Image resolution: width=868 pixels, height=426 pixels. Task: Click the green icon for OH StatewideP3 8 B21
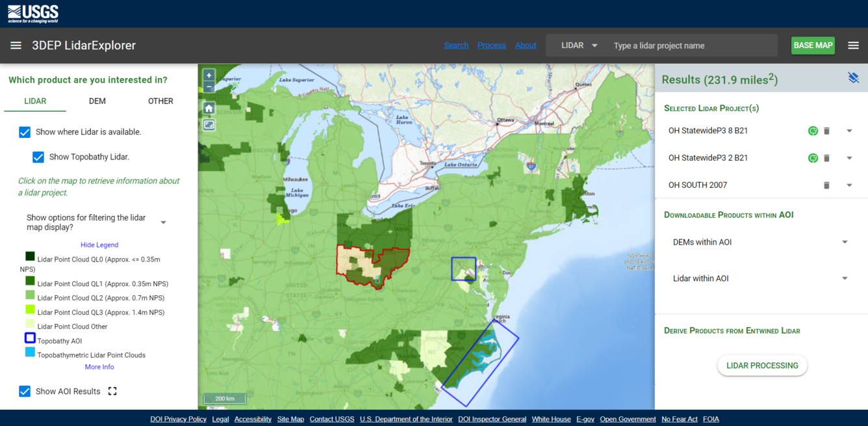[812, 131]
